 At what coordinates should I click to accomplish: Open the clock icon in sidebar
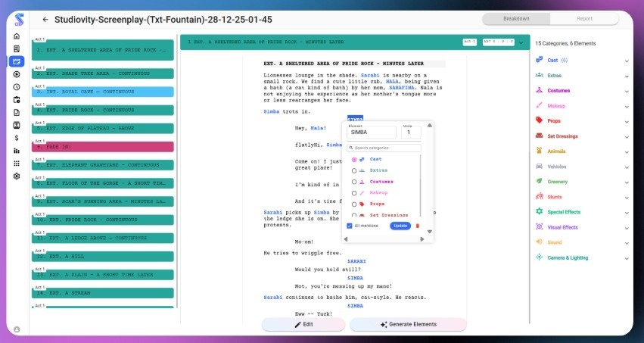(17, 87)
